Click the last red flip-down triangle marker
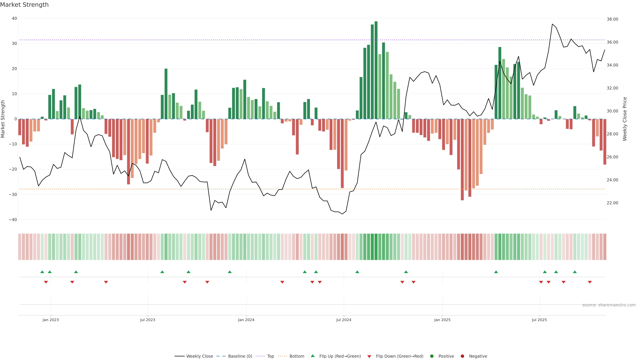644x362 pixels. click(590, 282)
